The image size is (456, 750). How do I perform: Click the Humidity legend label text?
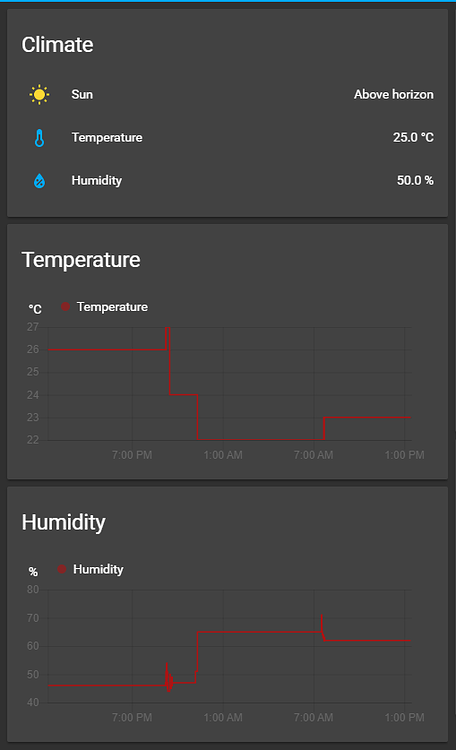[x=98, y=569]
